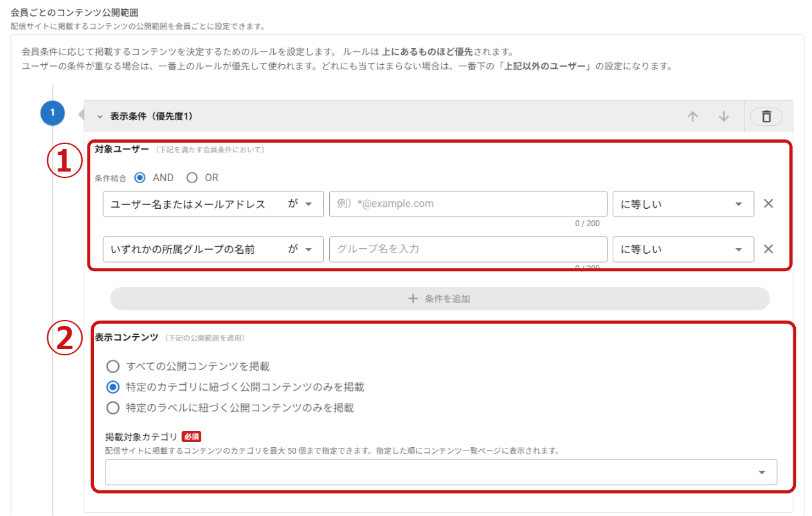Click the blue step 1 circle badge

(x=53, y=113)
